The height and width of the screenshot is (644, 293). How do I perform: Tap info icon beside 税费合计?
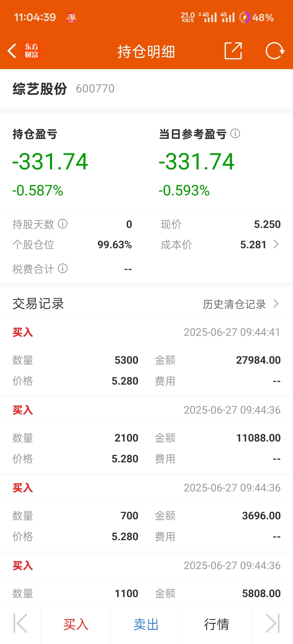(x=63, y=269)
